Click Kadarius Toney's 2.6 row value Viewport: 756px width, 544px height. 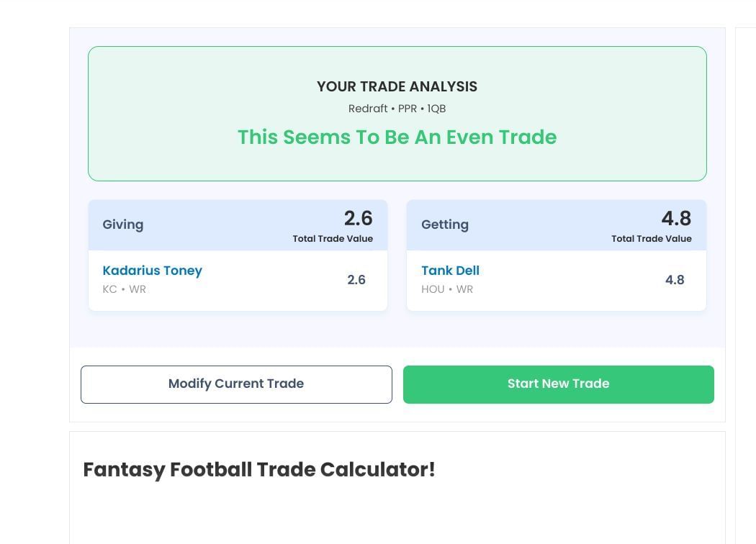(x=356, y=280)
